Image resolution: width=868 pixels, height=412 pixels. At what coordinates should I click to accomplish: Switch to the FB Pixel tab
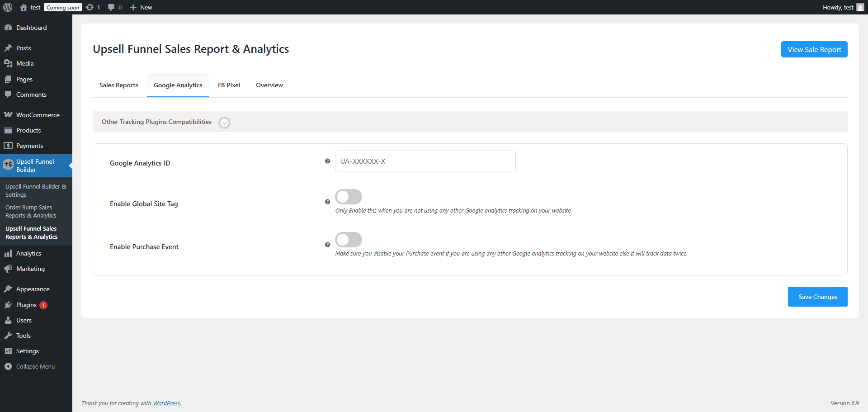click(229, 85)
